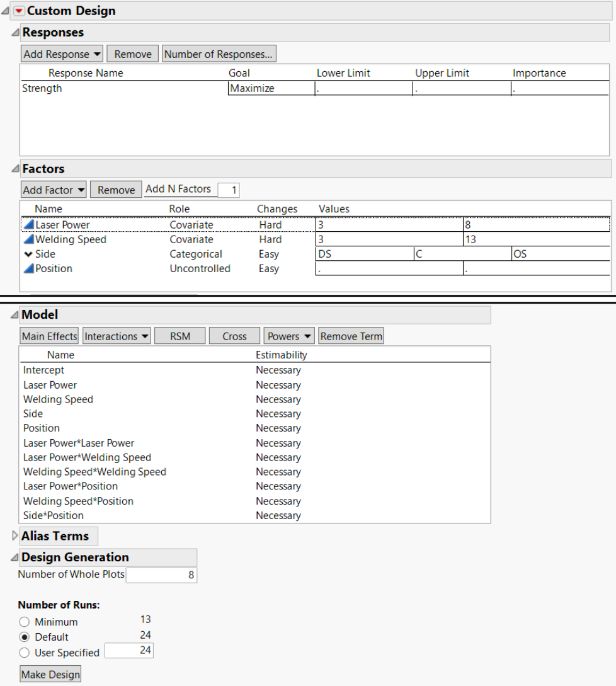Click the Number of Whole Plots field

click(x=161, y=575)
